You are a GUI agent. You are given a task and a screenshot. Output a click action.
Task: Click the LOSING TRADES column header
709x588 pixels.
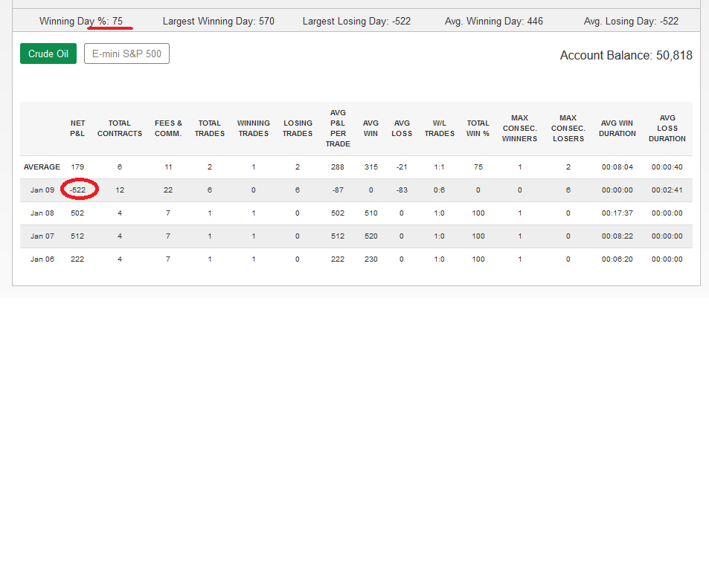point(298,129)
